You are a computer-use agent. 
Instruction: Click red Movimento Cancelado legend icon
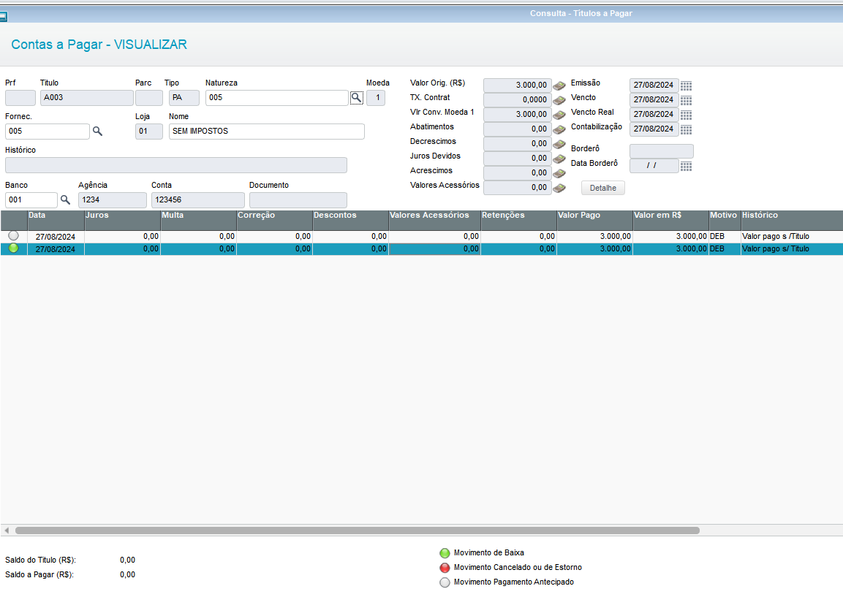[x=445, y=568]
